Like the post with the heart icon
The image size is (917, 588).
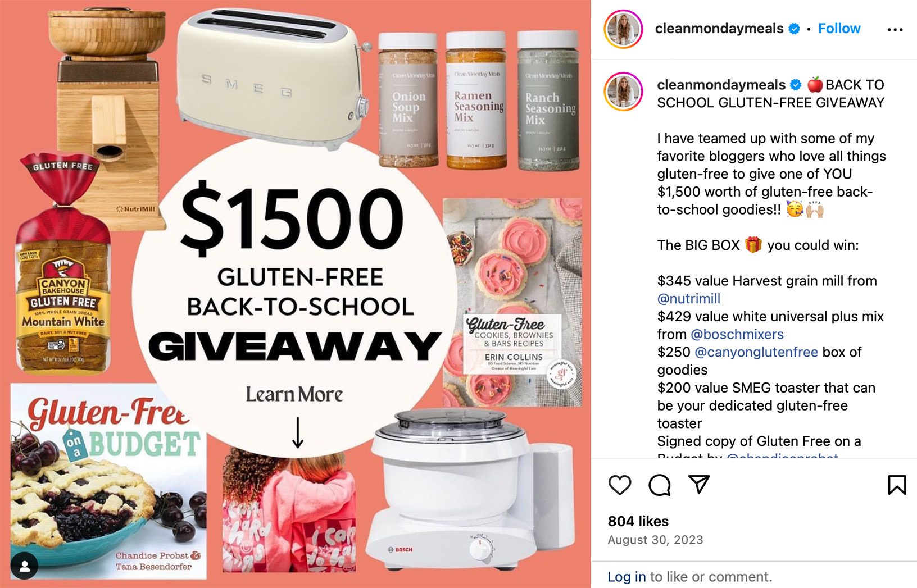click(620, 485)
